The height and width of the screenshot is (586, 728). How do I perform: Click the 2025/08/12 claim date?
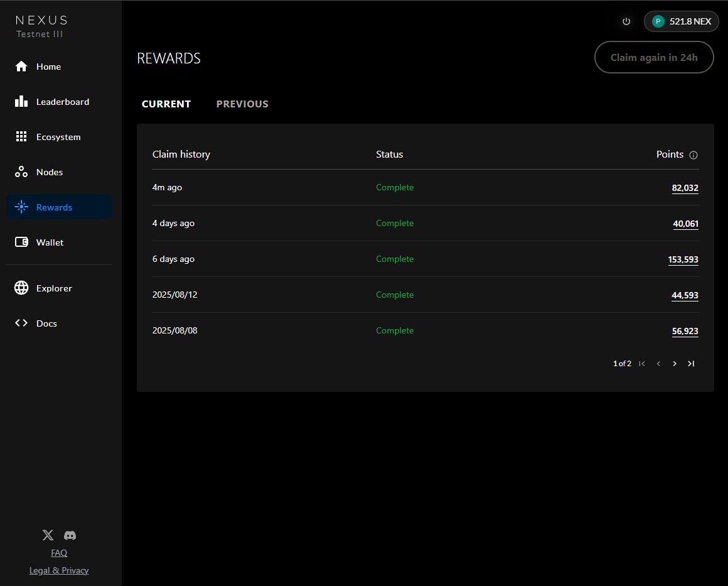click(x=174, y=295)
